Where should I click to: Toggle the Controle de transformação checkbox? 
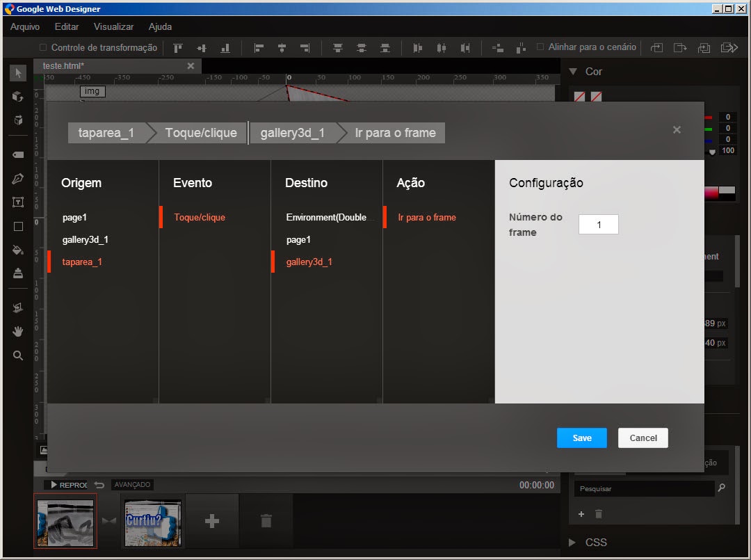tap(44, 47)
